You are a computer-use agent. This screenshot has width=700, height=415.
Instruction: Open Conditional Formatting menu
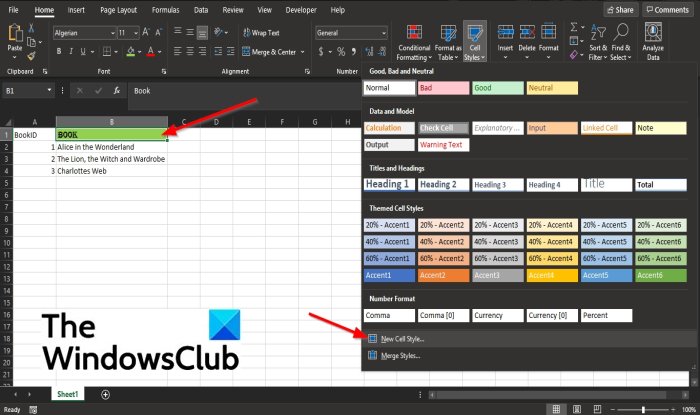click(x=414, y=42)
